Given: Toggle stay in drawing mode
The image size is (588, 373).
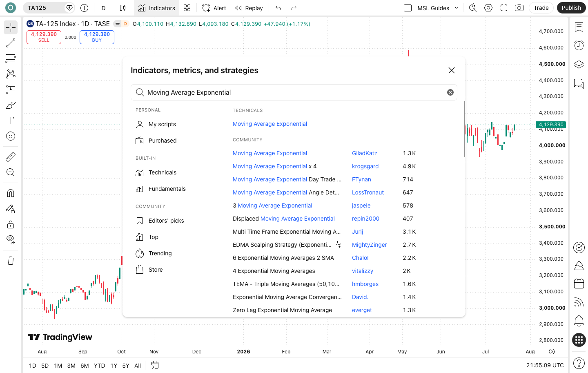Looking at the screenshot, I should [11, 209].
